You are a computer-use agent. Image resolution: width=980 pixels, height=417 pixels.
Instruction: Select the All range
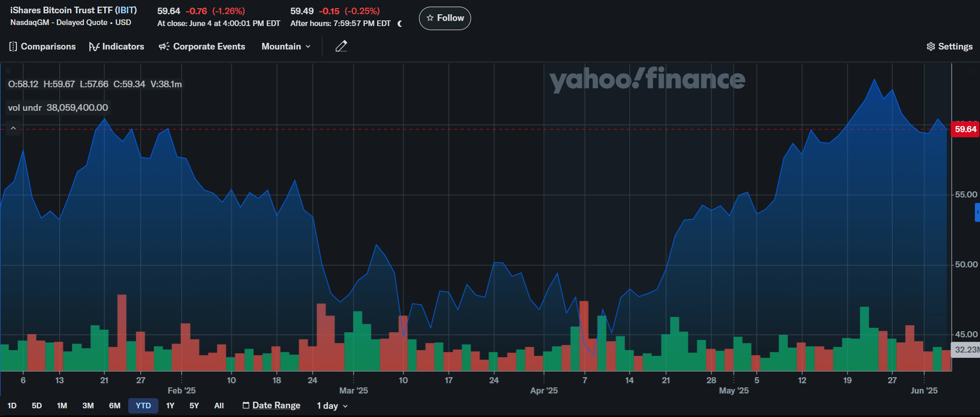tap(219, 406)
